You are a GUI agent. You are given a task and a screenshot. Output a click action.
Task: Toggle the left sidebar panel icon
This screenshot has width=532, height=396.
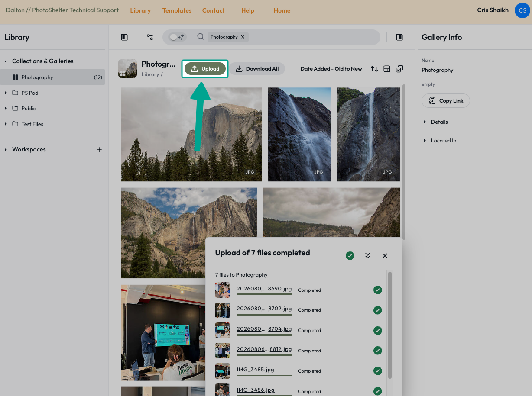coord(124,37)
